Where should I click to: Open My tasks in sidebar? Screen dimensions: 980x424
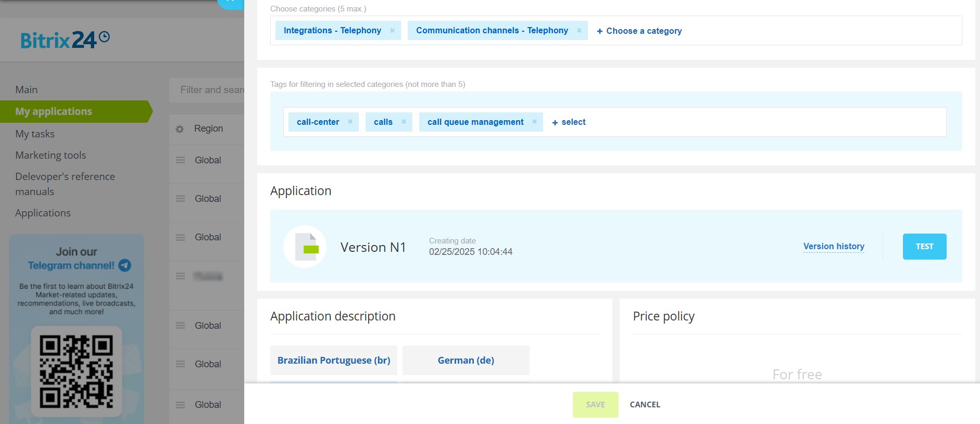click(35, 134)
